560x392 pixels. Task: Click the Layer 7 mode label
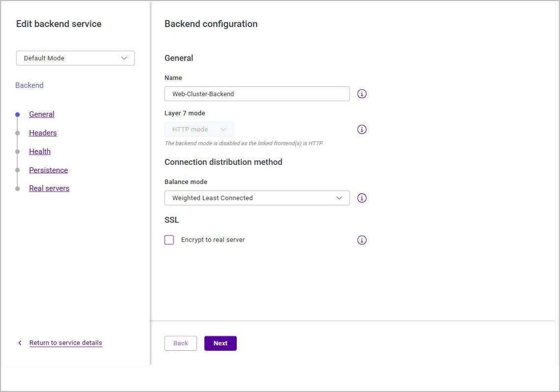pos(185,113)
